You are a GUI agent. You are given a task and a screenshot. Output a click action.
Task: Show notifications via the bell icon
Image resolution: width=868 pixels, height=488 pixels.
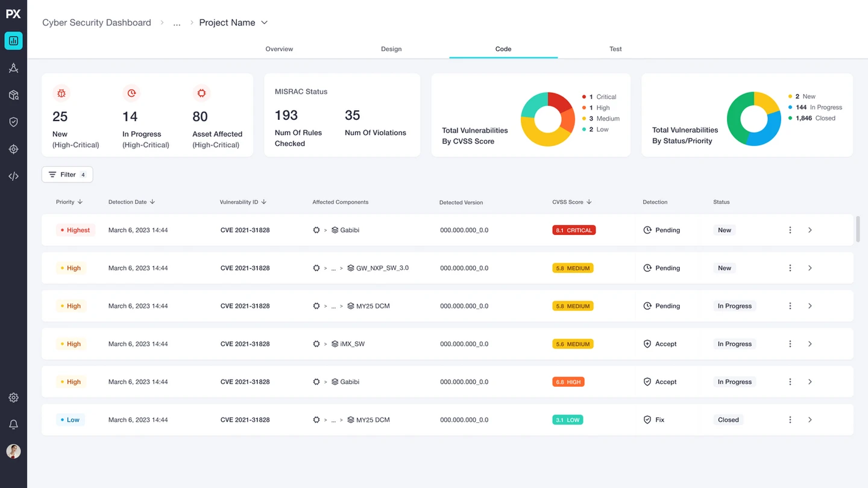[13, 425]
